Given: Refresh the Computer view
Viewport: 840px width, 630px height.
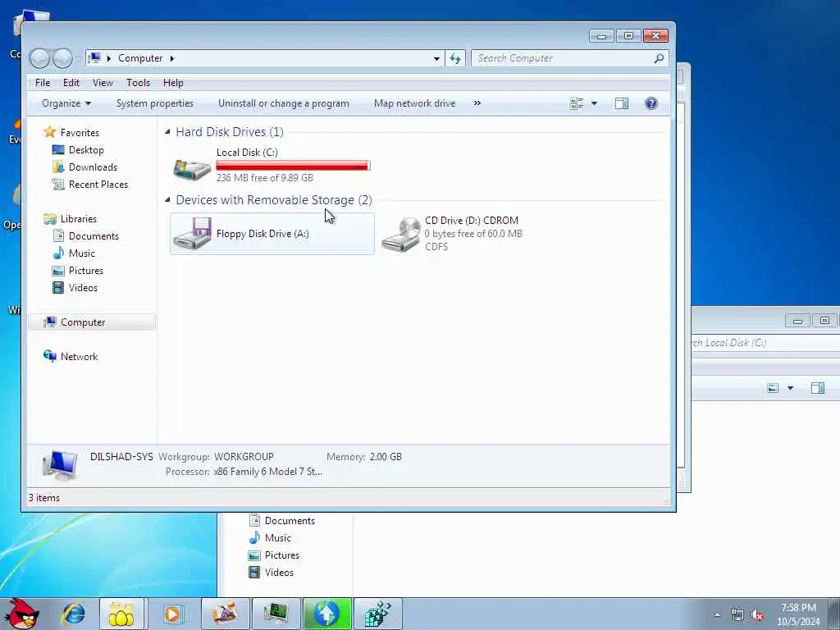Looking at the screenshot, I should click(x=455, y=58).
